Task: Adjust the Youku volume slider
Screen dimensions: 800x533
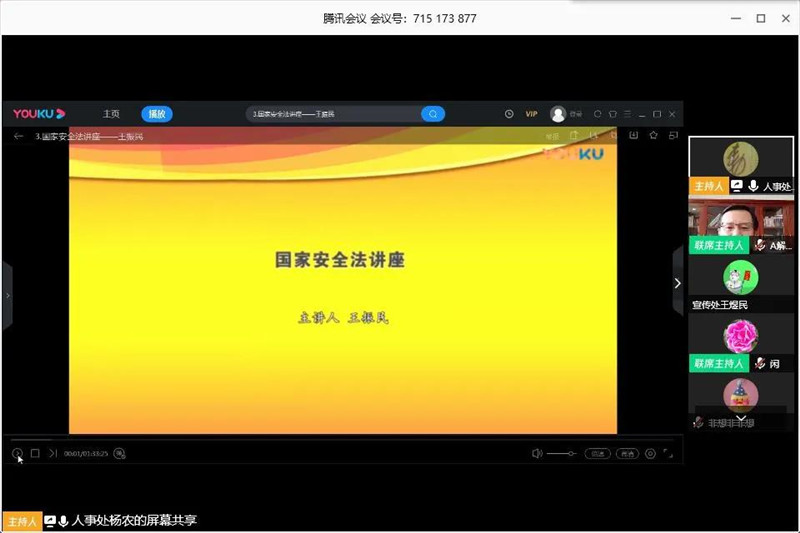Action: click(562, 453)
